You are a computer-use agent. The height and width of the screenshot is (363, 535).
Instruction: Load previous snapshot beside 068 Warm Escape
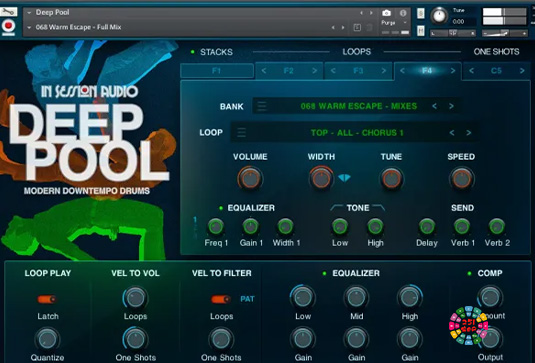tap(333, 28)
